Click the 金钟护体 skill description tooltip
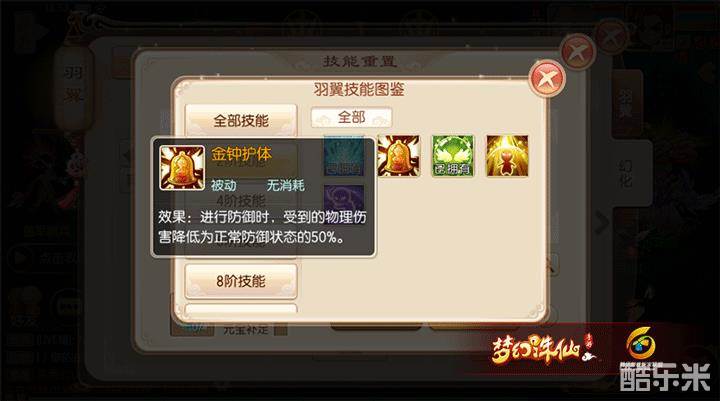Image resolution: width=720 pixels, height=401 pixels. tap(263, 197)
